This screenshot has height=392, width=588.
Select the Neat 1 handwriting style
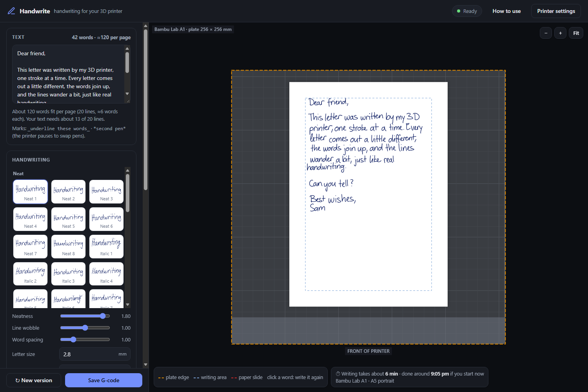30,192
